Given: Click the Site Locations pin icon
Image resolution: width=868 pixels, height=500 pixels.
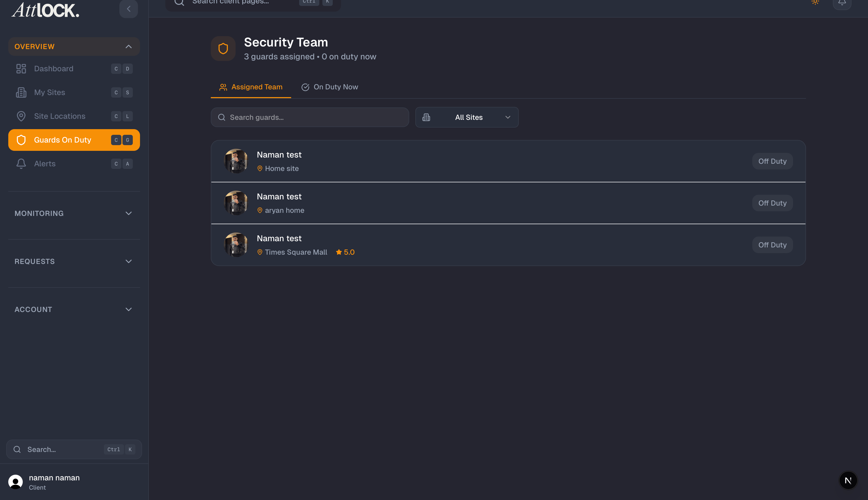Looking at the screenshot, I should pos(21,116).
